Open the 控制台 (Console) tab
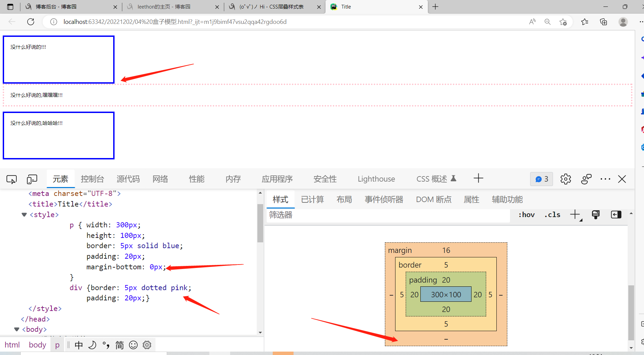Screen dimensions: 644x355 point(92,179)
